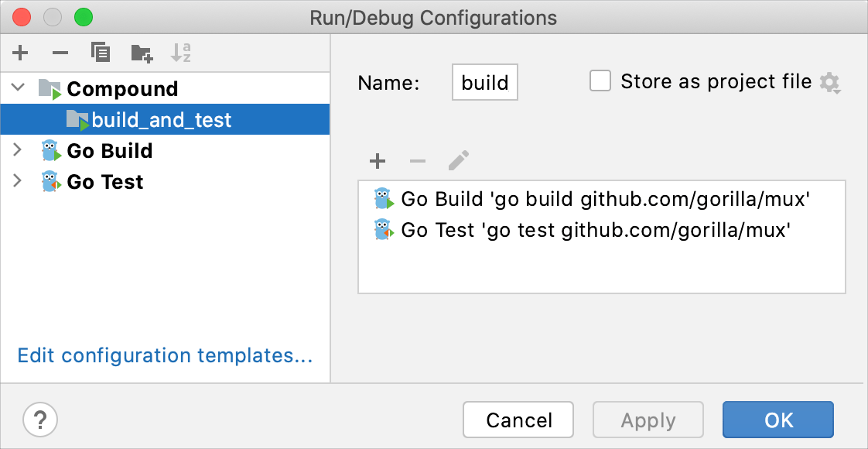Remove a configuration from the compound list

click(x=417, y=161)
